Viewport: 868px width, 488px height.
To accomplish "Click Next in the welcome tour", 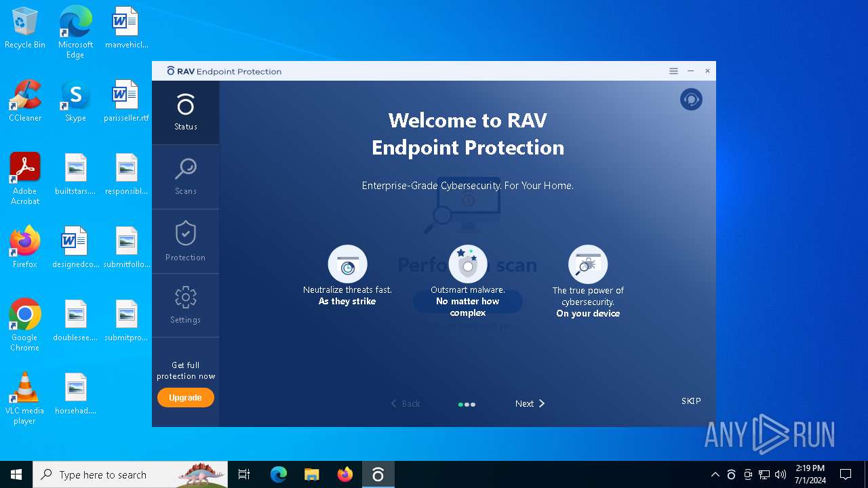I will click(x=530, y=403).
